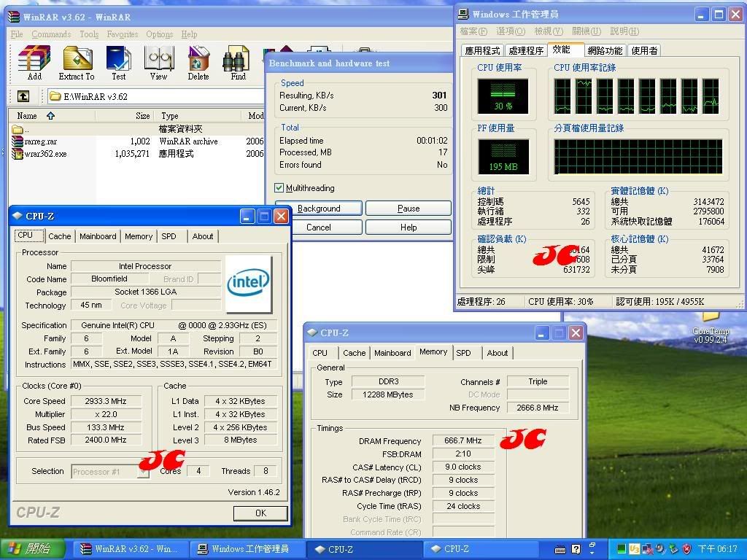Open the 開始 Start button
This screenshot has width=747, height=560.
(32, 549)
